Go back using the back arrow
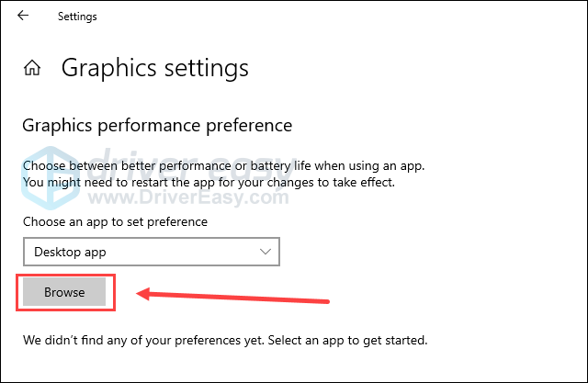 [23, 16]
